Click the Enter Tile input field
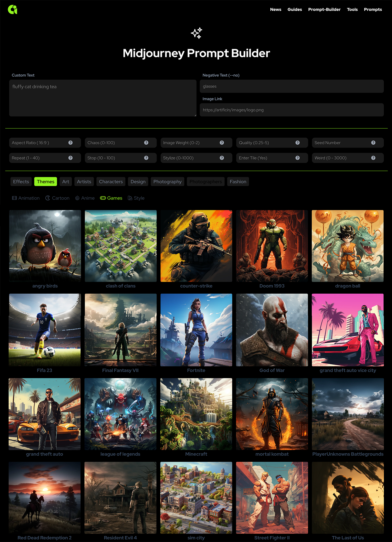Image resolution: width=392 pixels, height=542 pixels. 272,158
